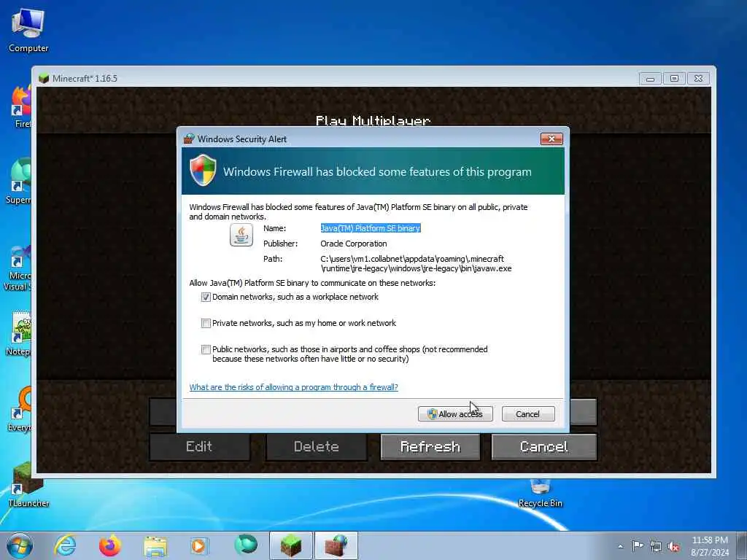The height and width of the screenshot is (560, 747).
Task: Open Supermium browser from taskbar
Action: coord(245,545)
